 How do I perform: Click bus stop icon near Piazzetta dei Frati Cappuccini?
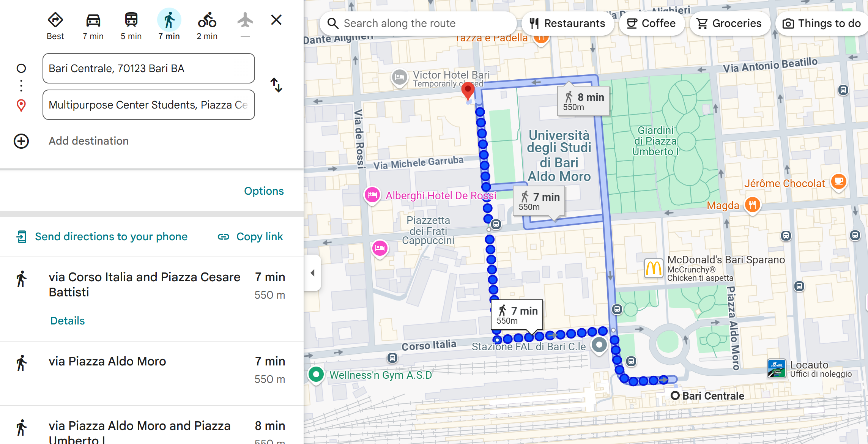496,224
